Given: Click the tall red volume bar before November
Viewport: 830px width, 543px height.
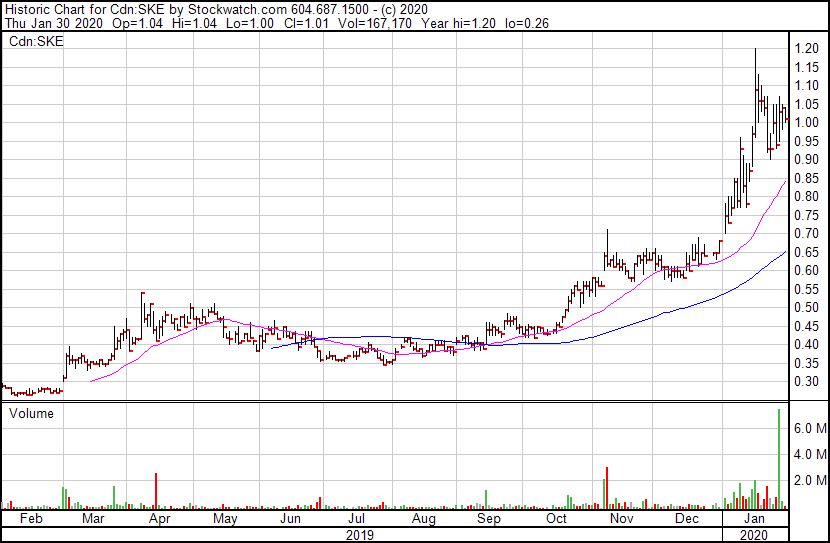Looking at the screenshot, I should tap(607, 488).
